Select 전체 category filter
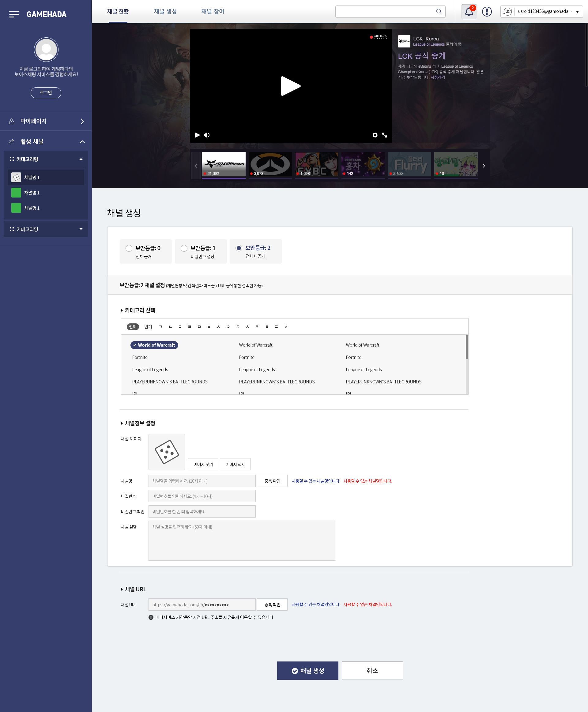Viewport: 588px width, 712px height. (133, 326)
